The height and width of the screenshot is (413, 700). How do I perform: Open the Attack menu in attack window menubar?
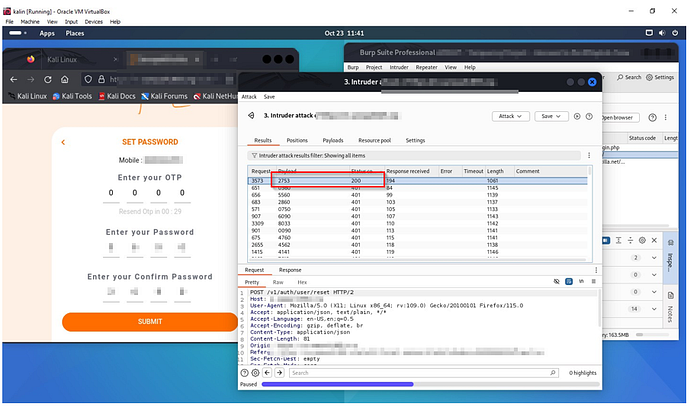[x=249, y=97]
